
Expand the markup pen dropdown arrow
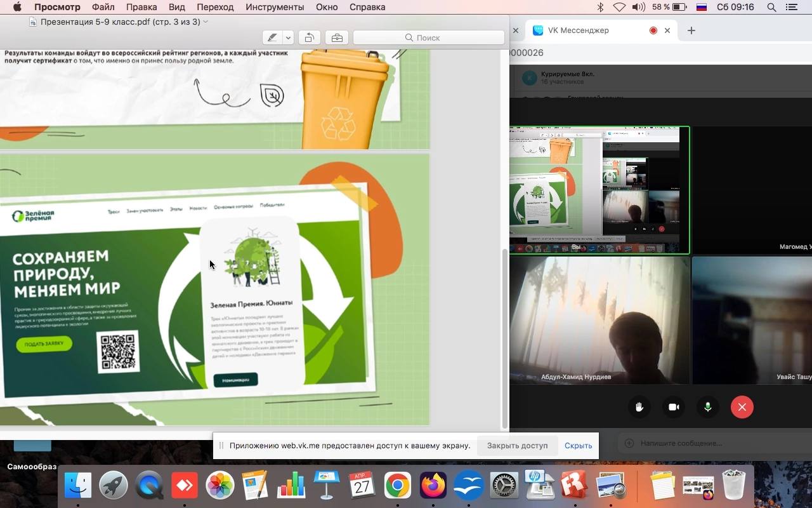coord(288,37)
